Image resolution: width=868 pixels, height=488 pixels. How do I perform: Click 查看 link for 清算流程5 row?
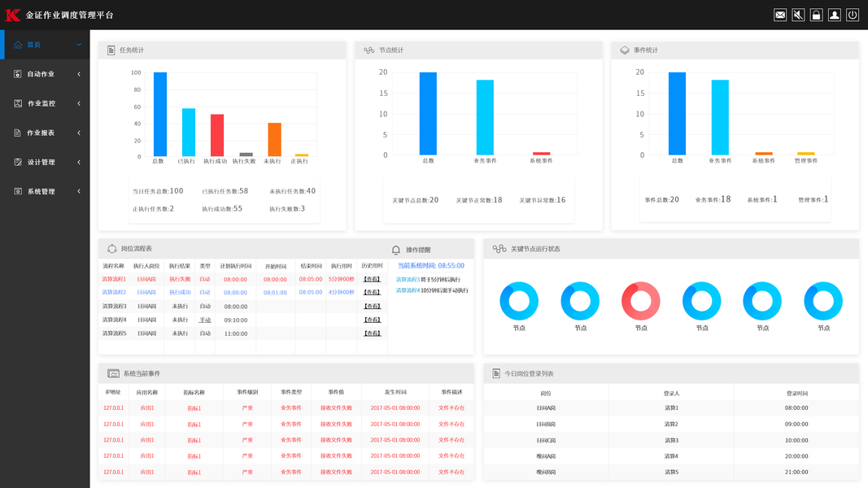(x=372, y=333)
